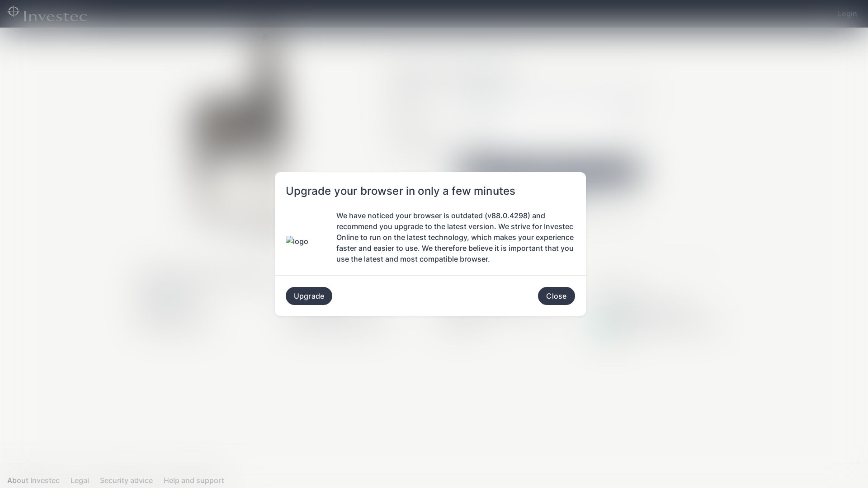This screenshot has height=488, width=868.
Task: Click the Login button in top right
Action: pyautogui.click(x=847, y=14)
